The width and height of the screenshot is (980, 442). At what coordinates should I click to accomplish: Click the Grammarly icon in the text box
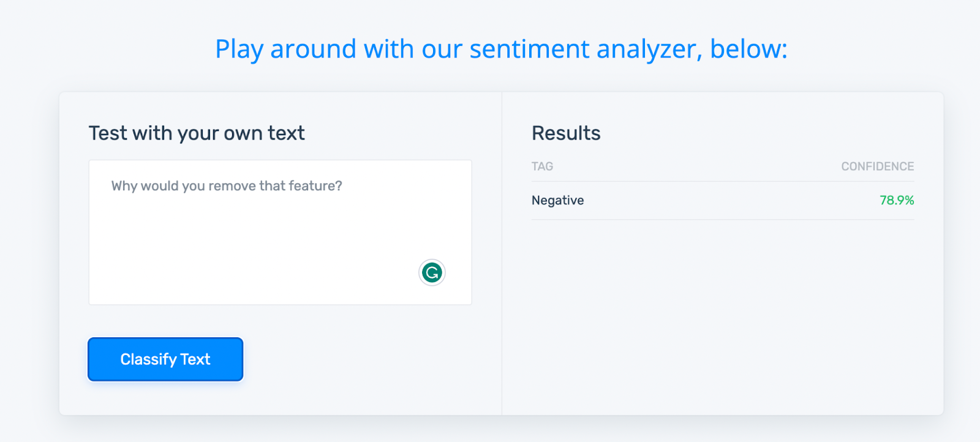coord(432,272)
